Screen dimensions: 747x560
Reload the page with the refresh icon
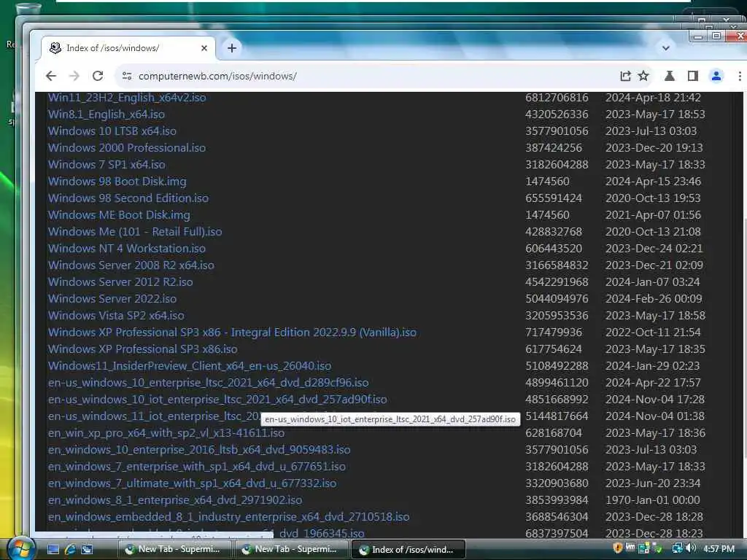(x=98, y=76)
